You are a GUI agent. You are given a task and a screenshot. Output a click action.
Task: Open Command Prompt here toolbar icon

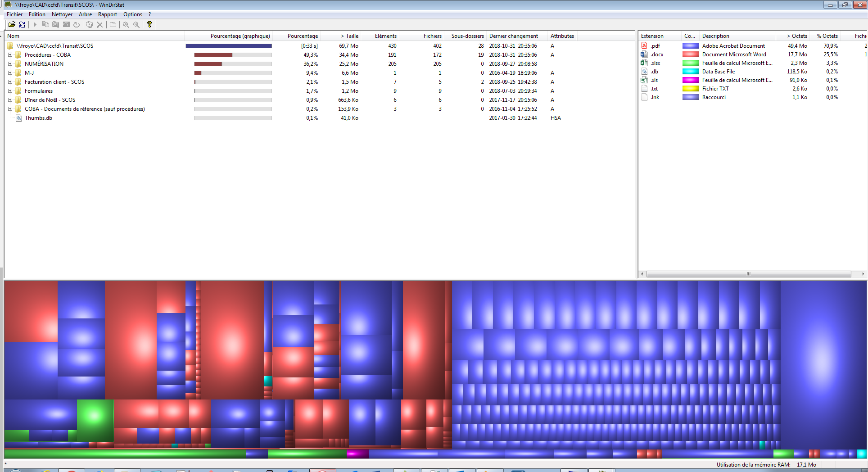click(66, 25)
